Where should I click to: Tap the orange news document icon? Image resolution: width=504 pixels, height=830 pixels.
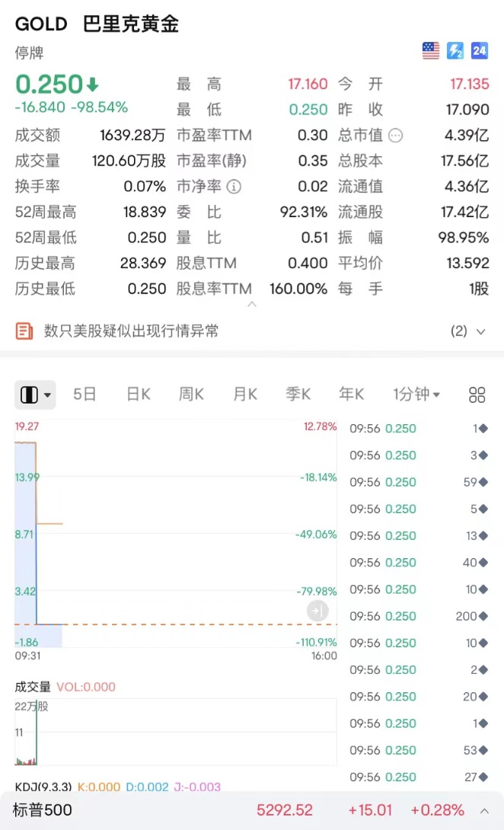click(x=25, y=330)
